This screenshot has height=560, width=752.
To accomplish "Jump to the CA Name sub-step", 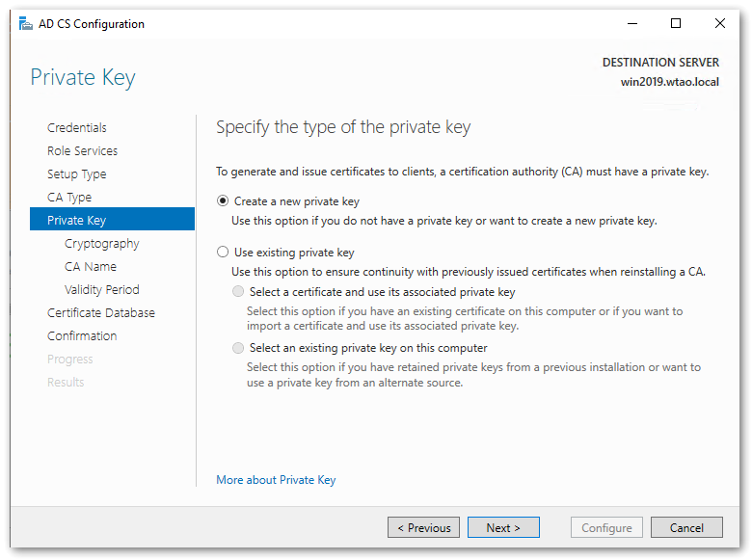I will 91,267.
